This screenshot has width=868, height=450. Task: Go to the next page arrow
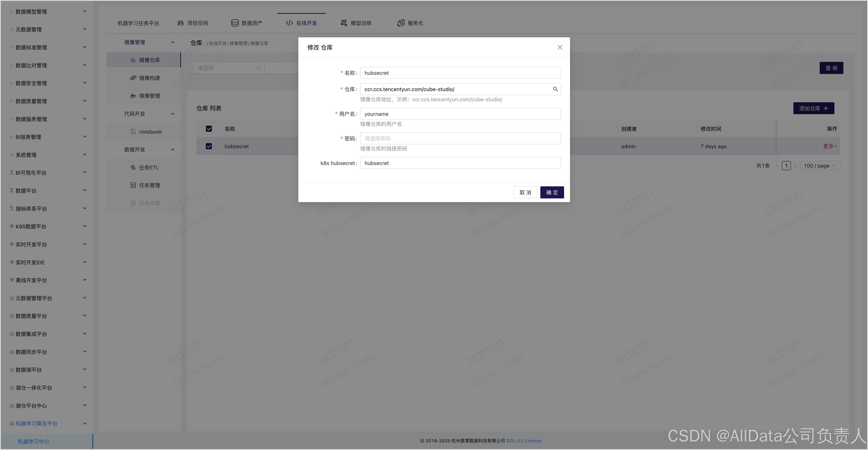pos(795,166)
